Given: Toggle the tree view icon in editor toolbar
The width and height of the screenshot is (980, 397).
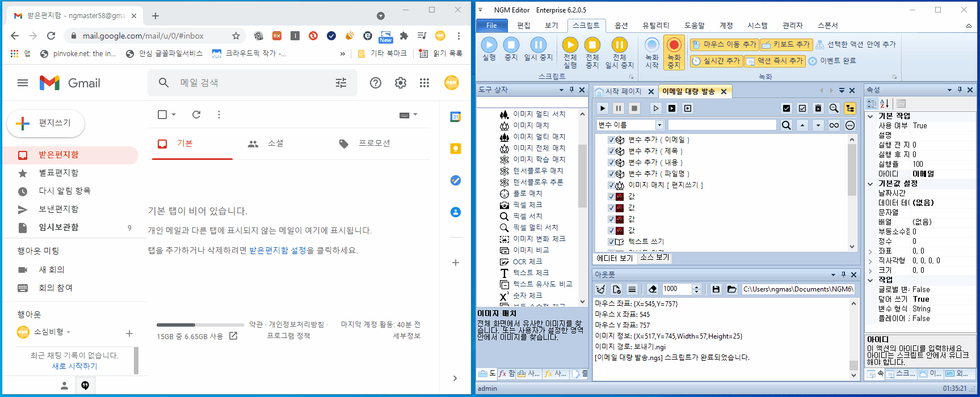Looking at the screenshot, I should click(x=849, y=108).
